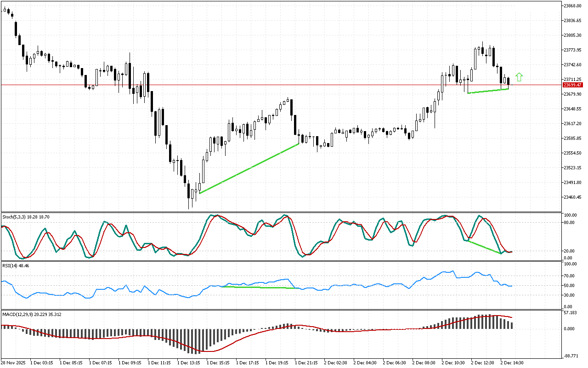Click the -88.771 value on MACD scale

571,356
